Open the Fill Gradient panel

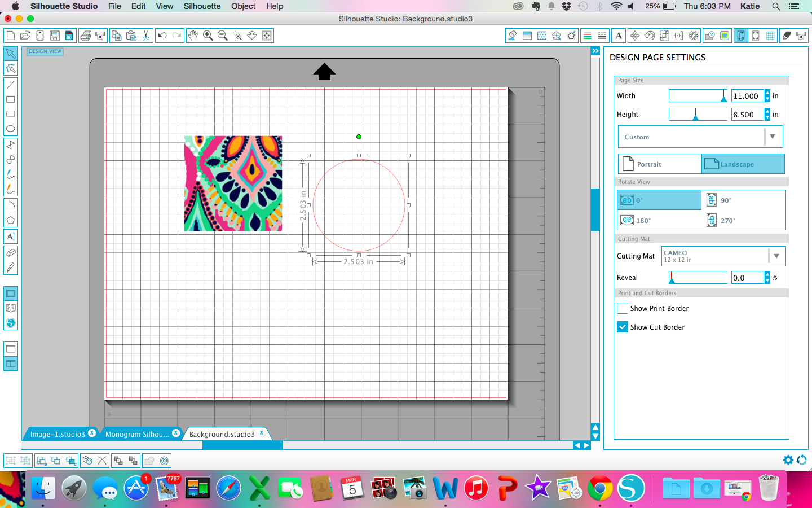coord(527,36)
